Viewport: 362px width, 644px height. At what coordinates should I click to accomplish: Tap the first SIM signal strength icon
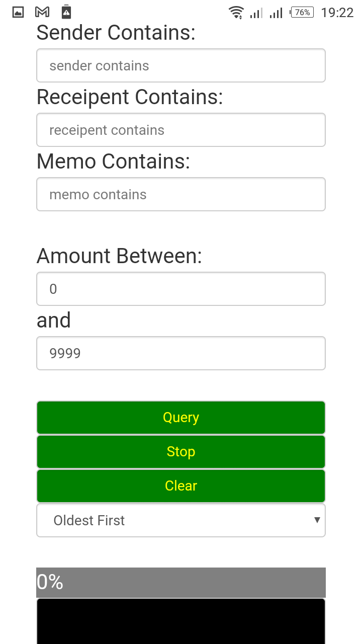click(x=256, y=13)
